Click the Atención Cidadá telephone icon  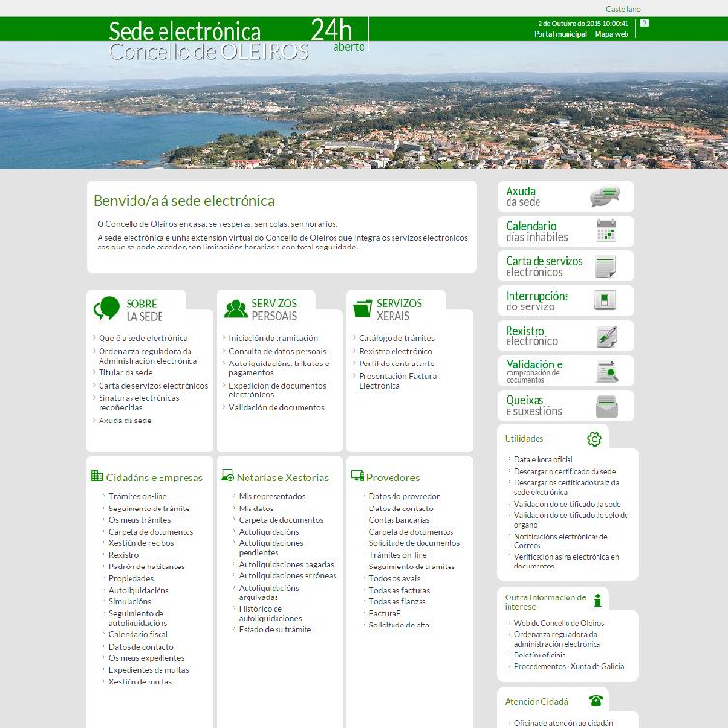pyautogui.click(x=596, y=701)
